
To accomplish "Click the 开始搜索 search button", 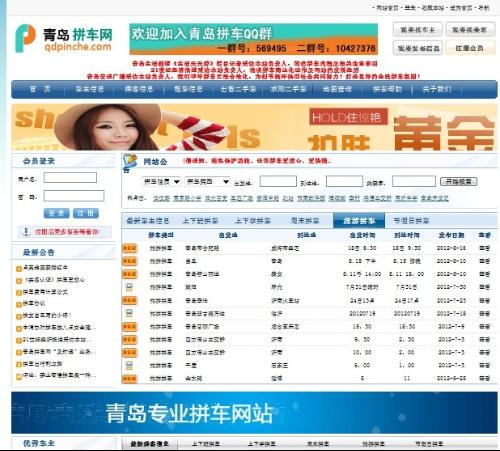I will [x=459, y=181].
